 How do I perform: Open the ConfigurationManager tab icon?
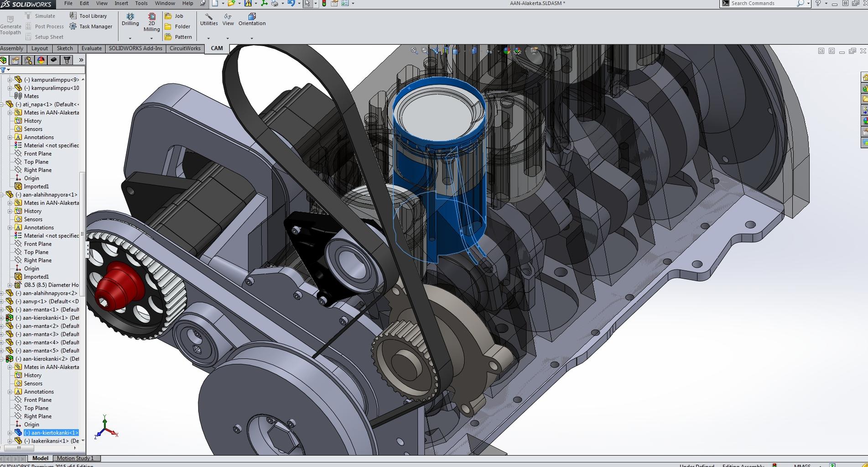pos(28,60)
